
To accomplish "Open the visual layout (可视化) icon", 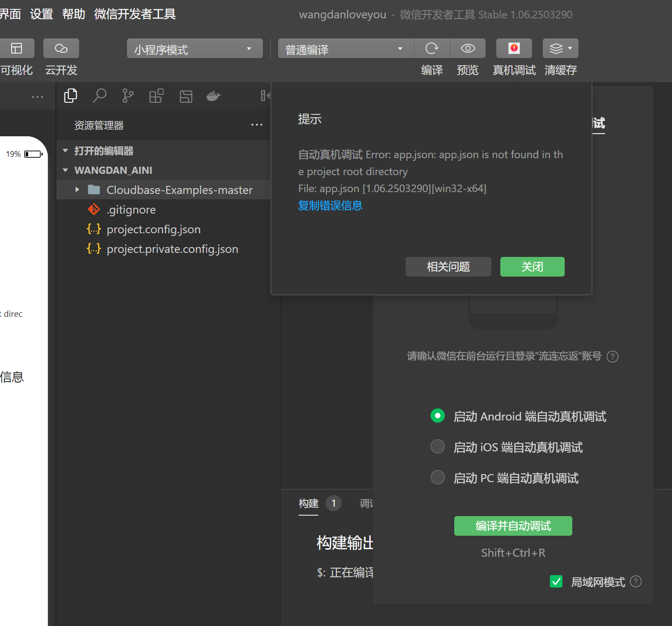I will (17, 48).
